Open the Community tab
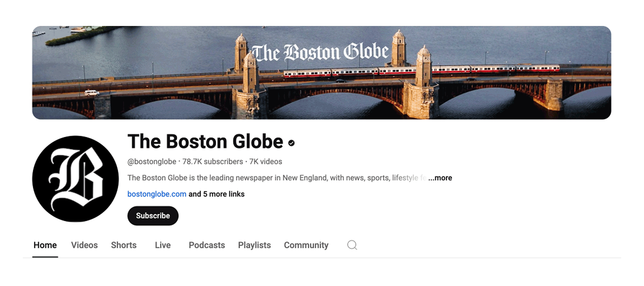The image size is (644, 286). pyautogui.click(x=306, y=245)
